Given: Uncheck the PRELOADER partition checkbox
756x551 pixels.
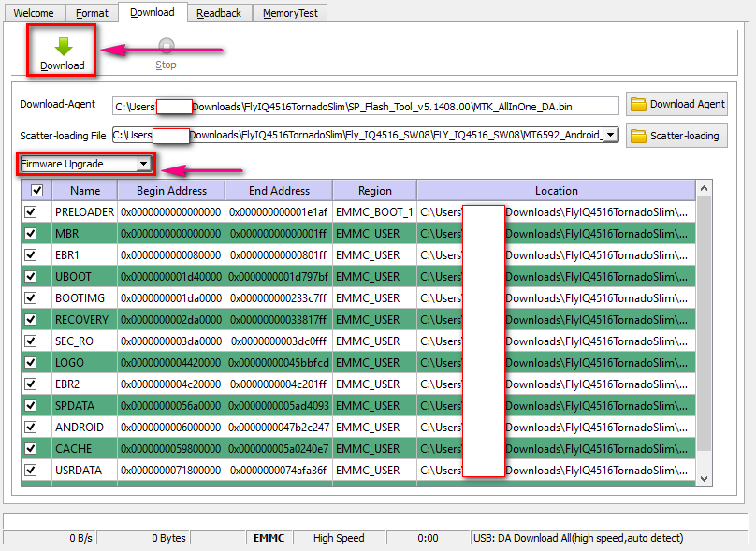Looking at the screenshot, I should coord(31,212).
